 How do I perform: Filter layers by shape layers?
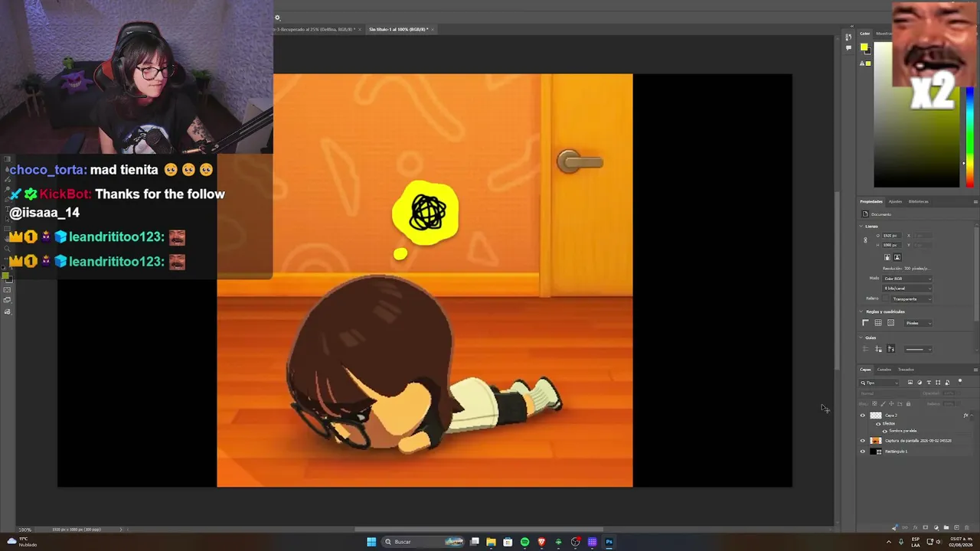click(x=938, y=383)
